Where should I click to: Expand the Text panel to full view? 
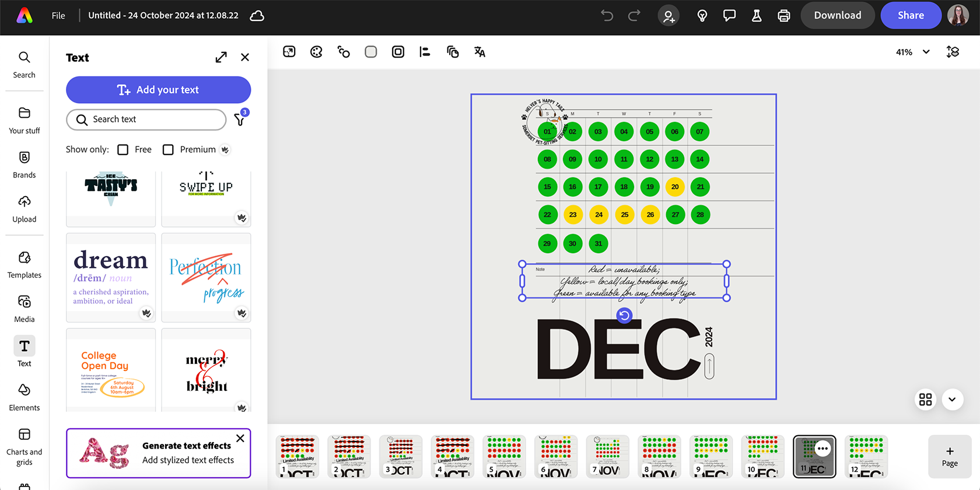[221, 57]
